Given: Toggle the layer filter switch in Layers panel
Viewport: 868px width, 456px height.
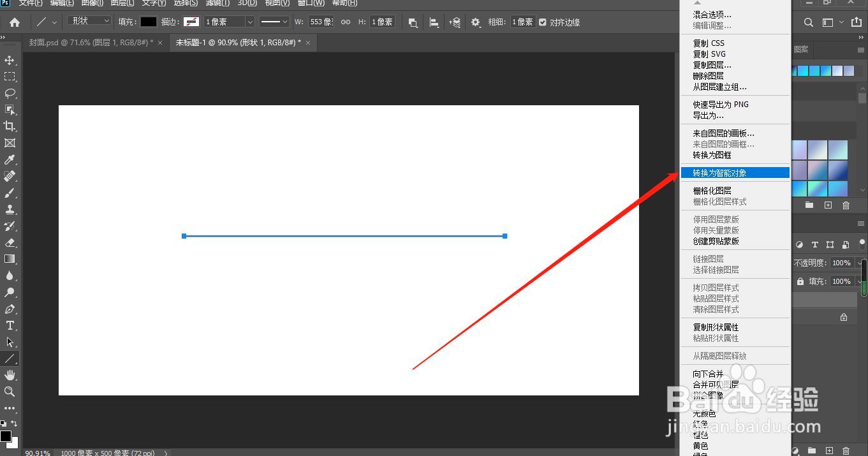Looking at the screenshot, I should (x=862, y=244).
